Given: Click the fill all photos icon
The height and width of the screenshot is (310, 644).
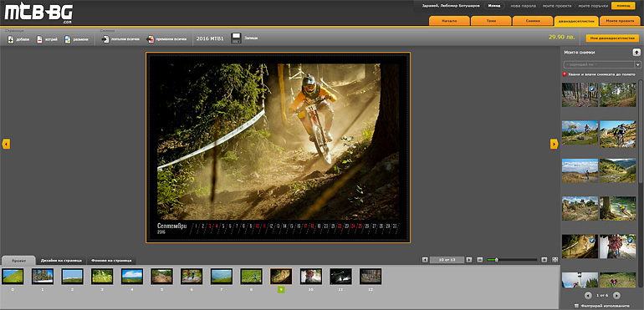Looking at the screenshot, I should click(x=105, y=39).
